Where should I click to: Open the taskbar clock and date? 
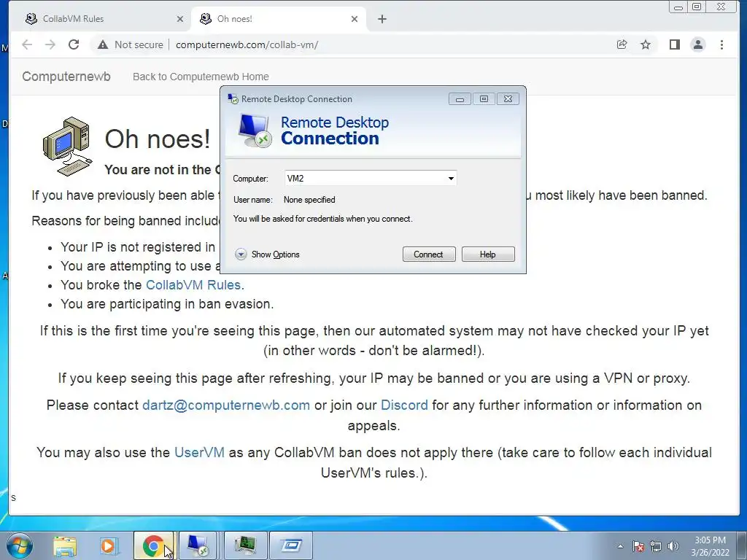(x=711, y=546)
